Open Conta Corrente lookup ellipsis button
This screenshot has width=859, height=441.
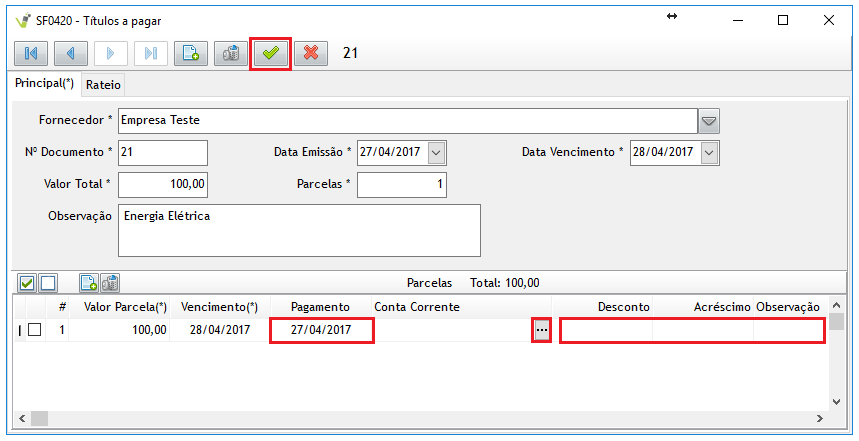coord(541,330)
